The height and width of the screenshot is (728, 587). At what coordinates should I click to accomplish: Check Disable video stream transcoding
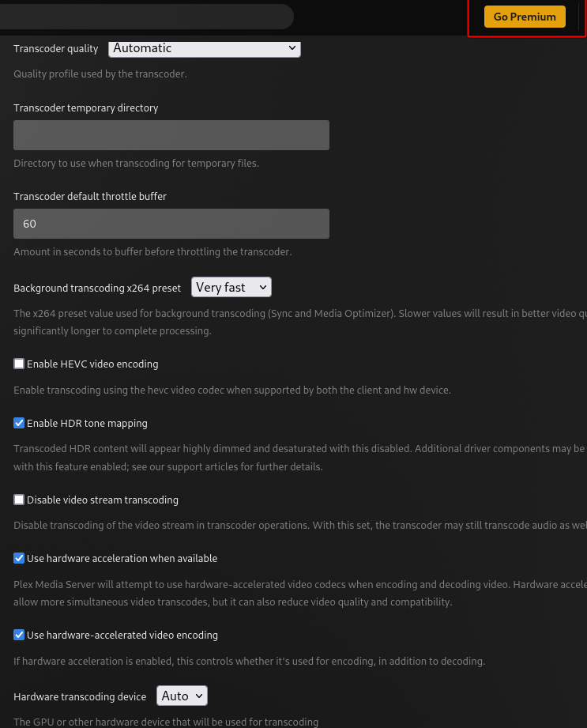[19, 499]
